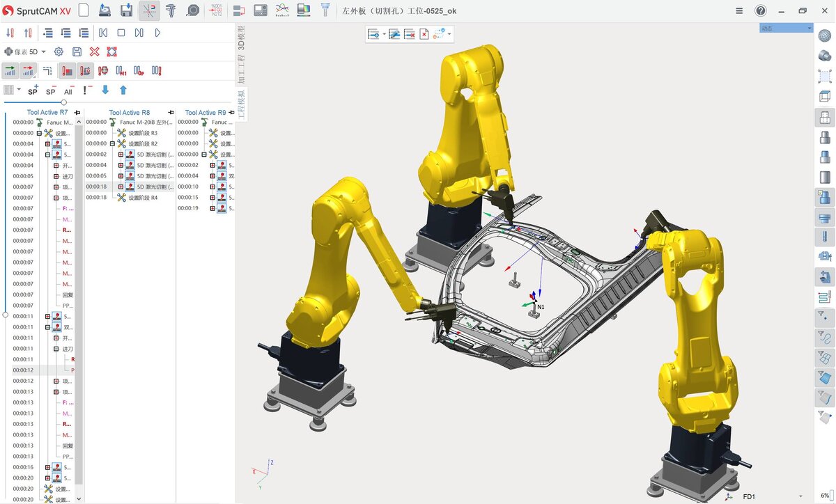Click the red-arrow-down step icon
The image size is (836, 504).
pyautogui.click(x=10, y=33)
